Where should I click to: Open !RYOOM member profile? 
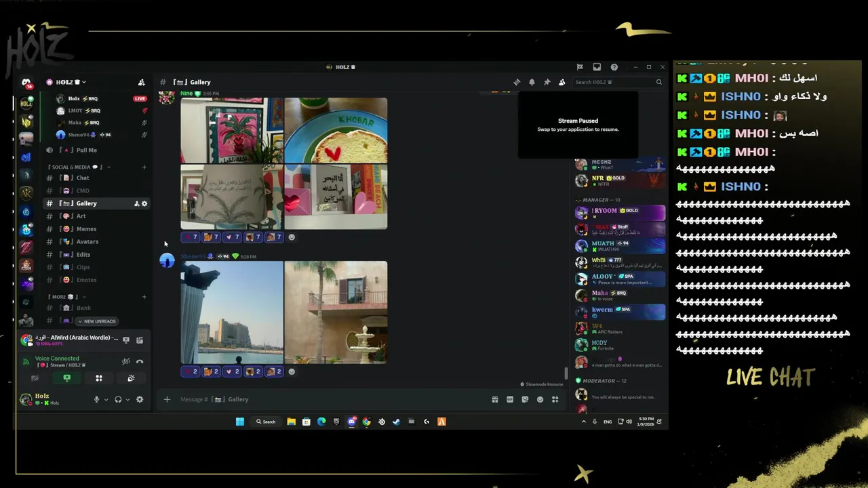coord(620,213)
